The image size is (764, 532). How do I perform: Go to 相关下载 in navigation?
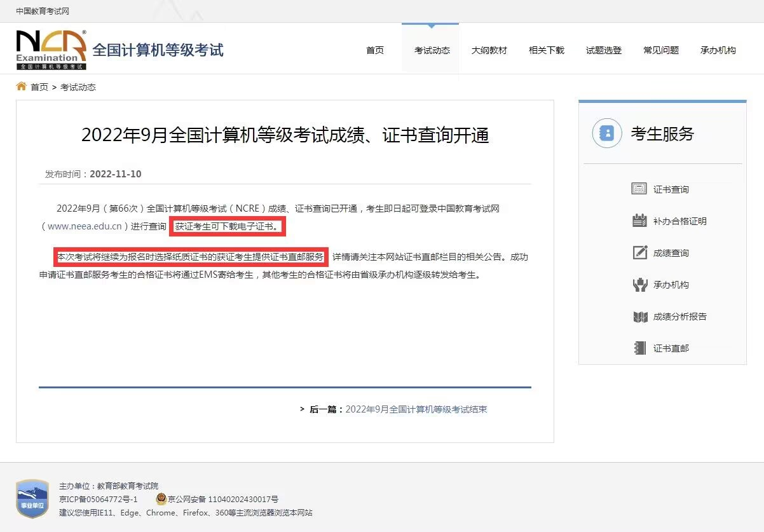click(x=546, y=50)
